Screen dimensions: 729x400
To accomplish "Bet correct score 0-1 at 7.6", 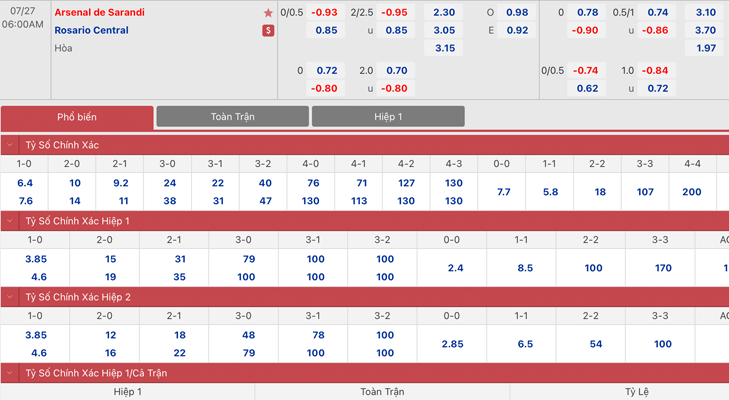I will coord(25,201).
